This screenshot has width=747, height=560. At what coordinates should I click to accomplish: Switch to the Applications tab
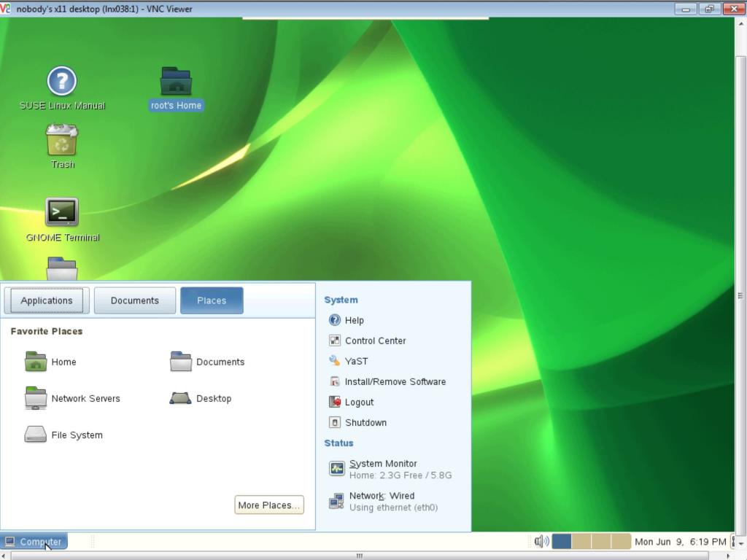(47, 300)
